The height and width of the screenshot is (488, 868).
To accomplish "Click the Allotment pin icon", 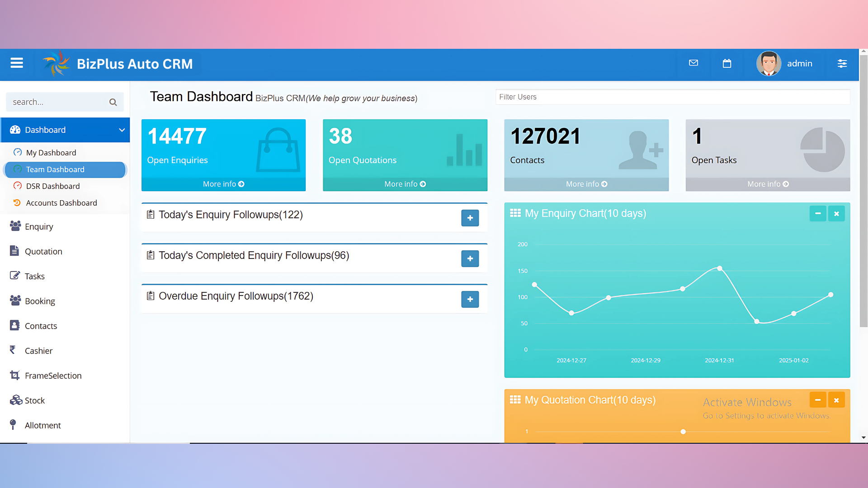I will tap(13, 424).
